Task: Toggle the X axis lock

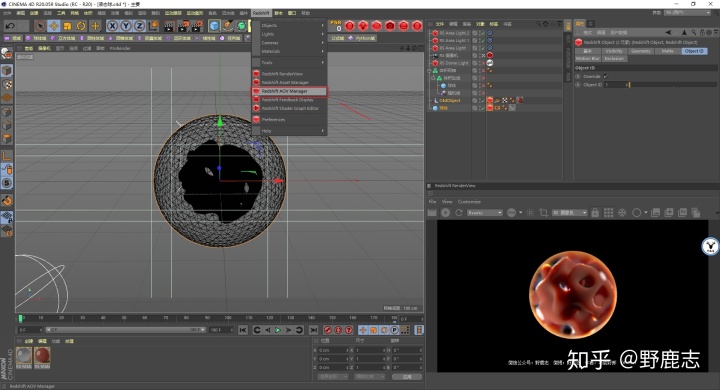Action: pos(112,26)
